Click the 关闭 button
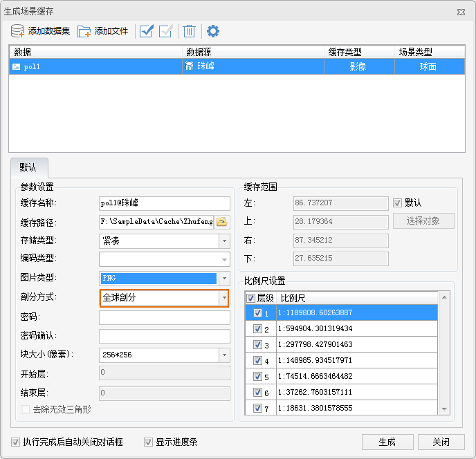 (441, 442)
